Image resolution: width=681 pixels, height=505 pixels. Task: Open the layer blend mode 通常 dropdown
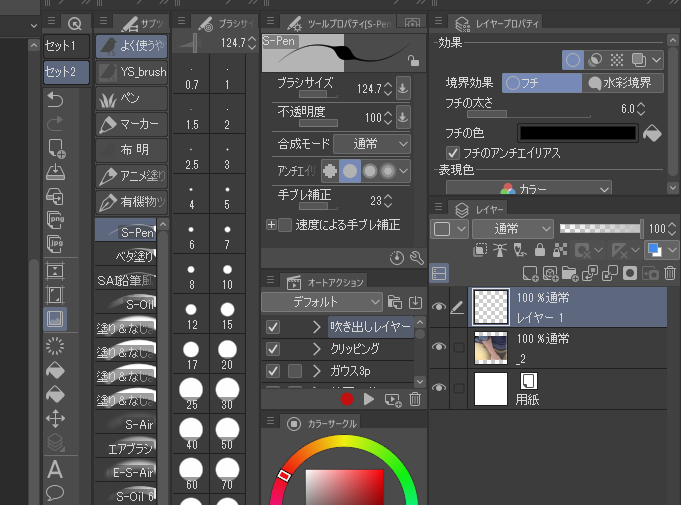512,229
